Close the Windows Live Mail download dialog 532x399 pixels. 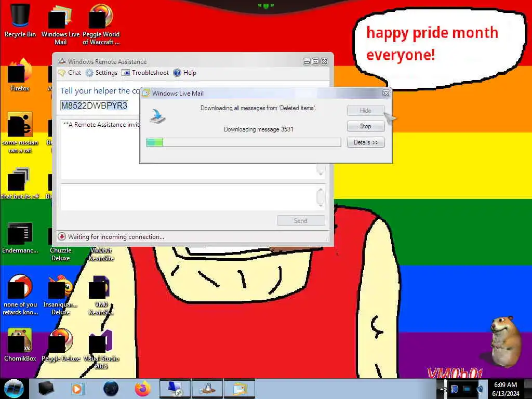pos(386,94)
